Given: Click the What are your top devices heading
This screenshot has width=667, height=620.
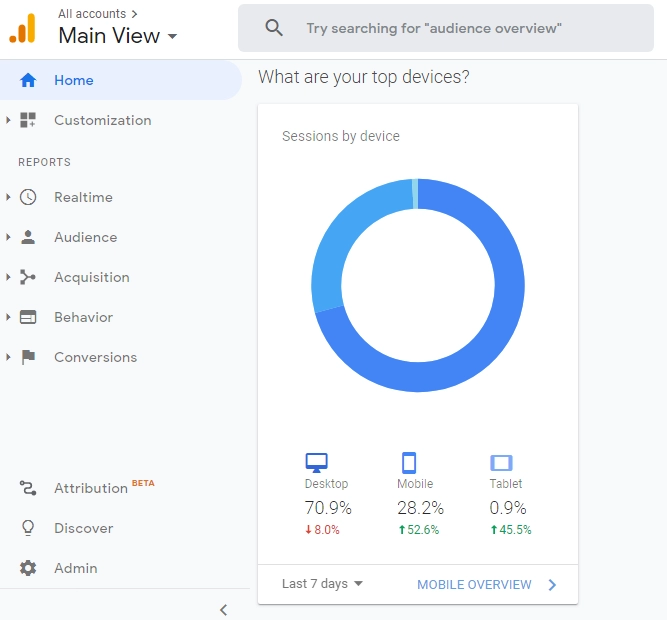Looking at the screenshot, I should [364, 77].
